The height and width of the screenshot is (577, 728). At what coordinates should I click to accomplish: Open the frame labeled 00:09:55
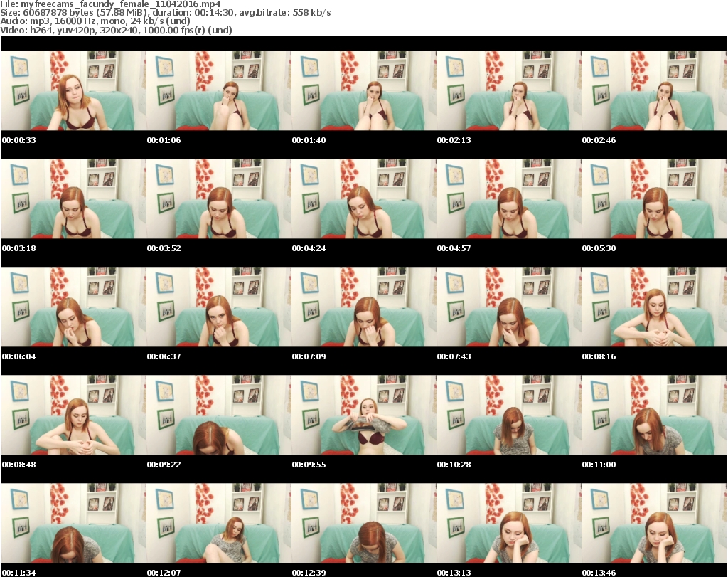363,415
